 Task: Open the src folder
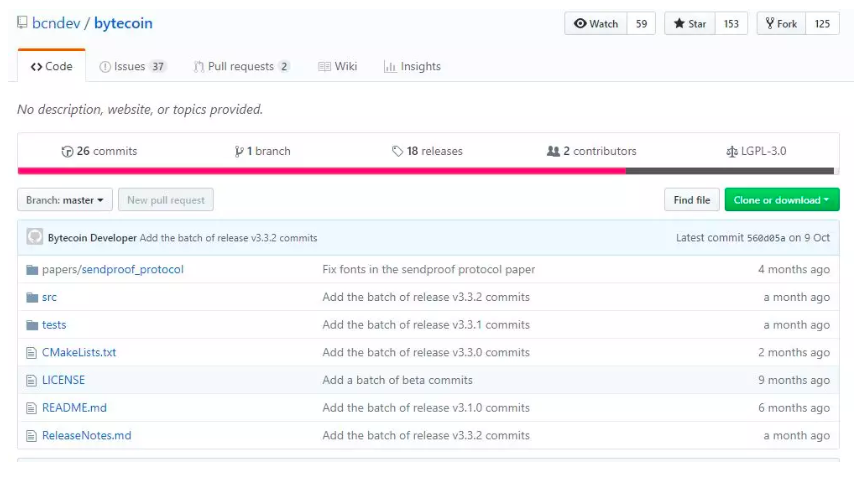coord(49,297)
